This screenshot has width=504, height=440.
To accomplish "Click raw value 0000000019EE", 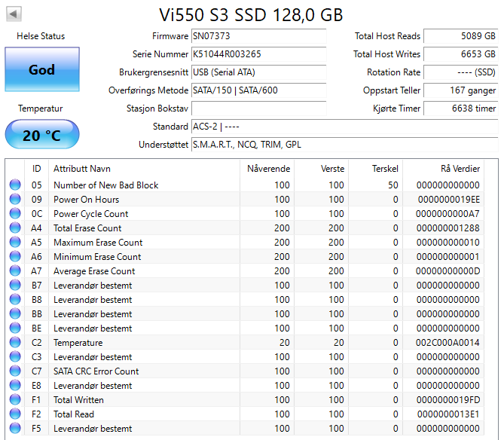I will pos(449,200).
